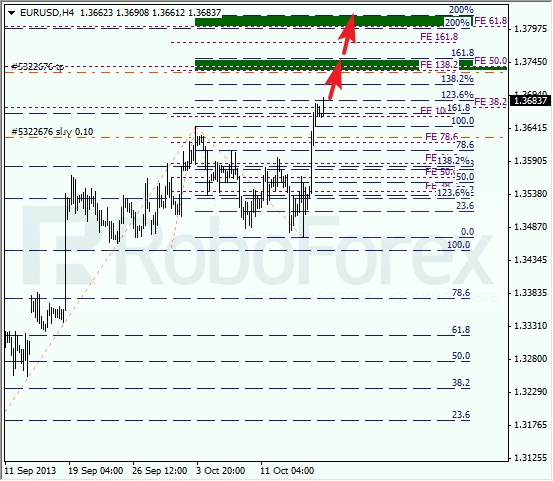Select the lower red arrow above price

(333, 79)
